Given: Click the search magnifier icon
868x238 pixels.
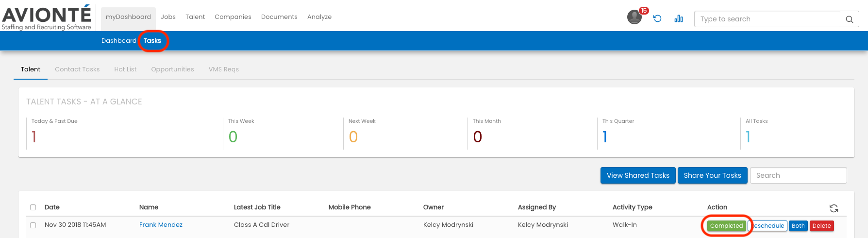Looking at the screenshot, I should (849, 19).
